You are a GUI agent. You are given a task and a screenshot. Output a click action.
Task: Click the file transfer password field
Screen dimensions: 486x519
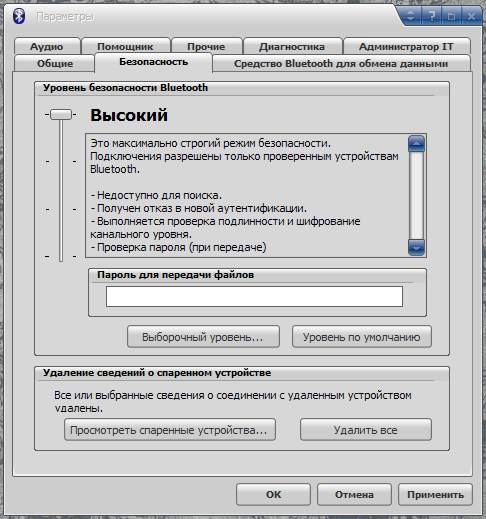(x=254, y=296)
